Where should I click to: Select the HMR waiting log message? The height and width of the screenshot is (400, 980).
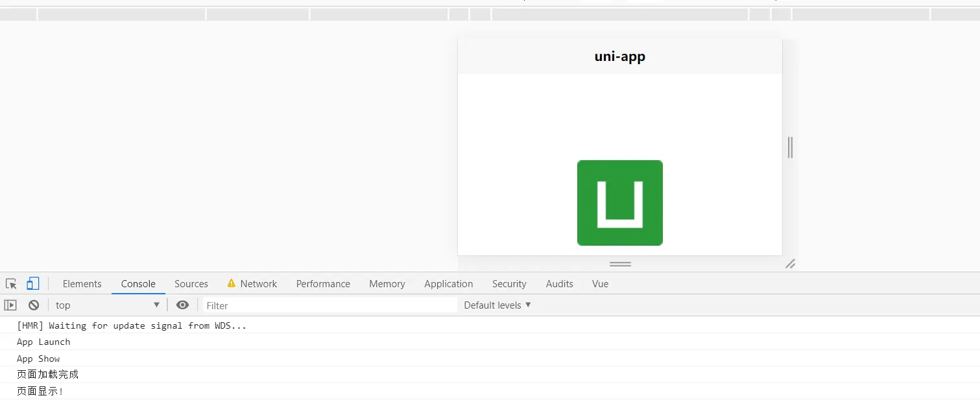click(x=132, y=325)
